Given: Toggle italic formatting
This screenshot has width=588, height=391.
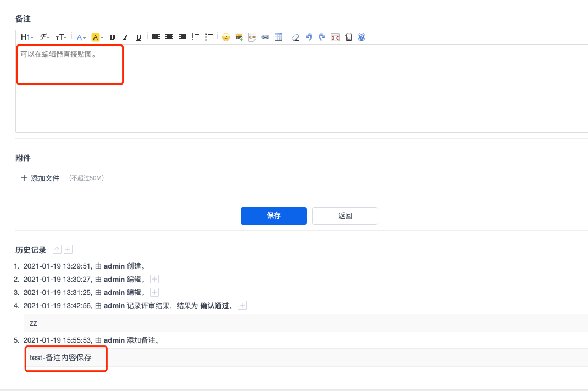Looking at the screenshot, I should click(x=125, y=37).
